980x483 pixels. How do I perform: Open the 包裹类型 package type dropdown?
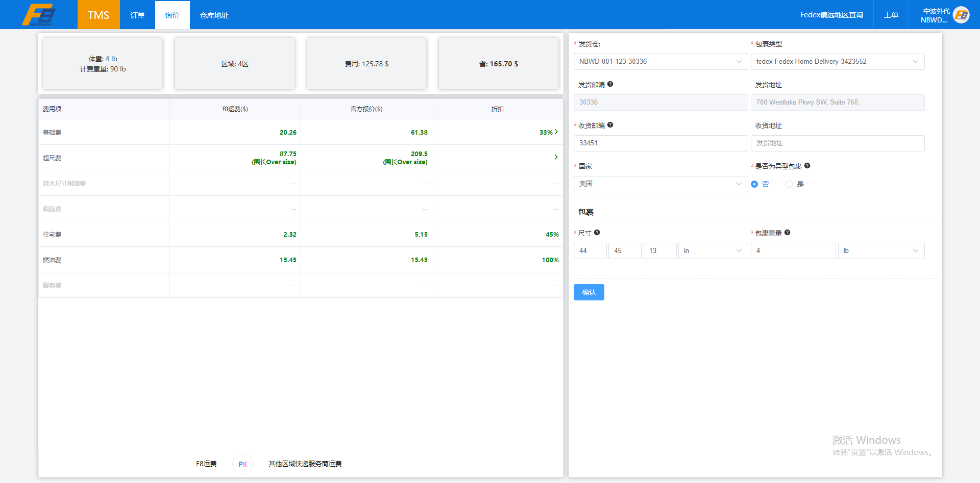(x=838, y=62)
